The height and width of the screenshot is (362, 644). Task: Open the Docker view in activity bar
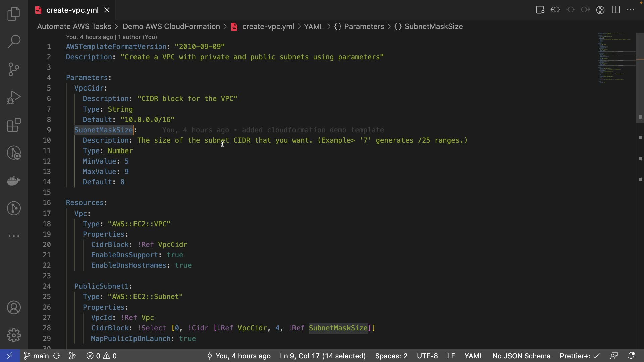(x=14, y=181)
